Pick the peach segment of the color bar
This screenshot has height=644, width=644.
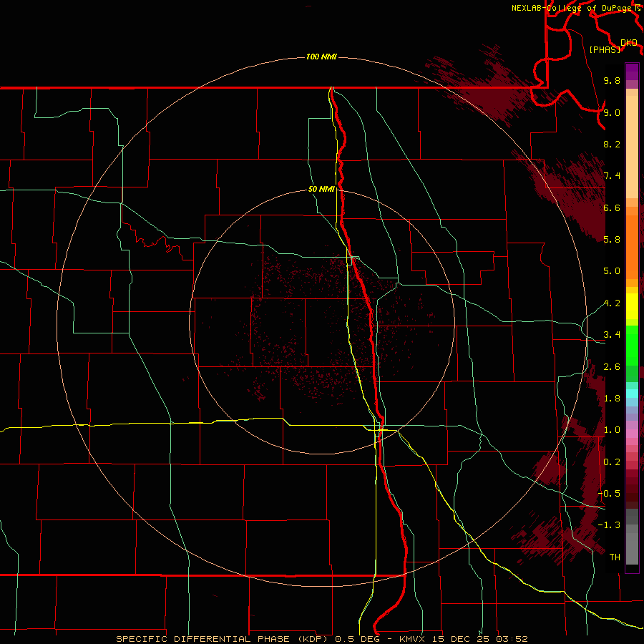point(632,147)
